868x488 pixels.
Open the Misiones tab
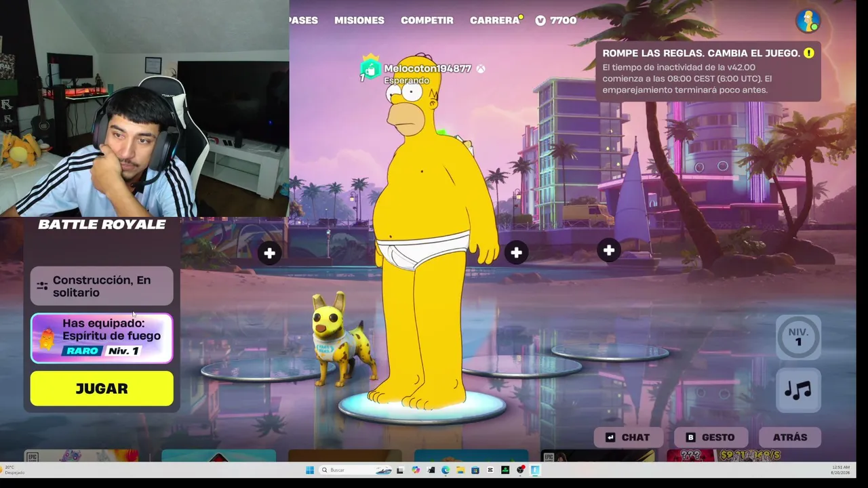(x=359, y=20)
